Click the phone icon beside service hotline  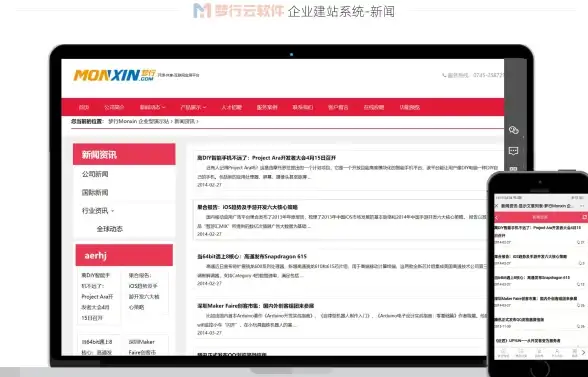point(444,75)
